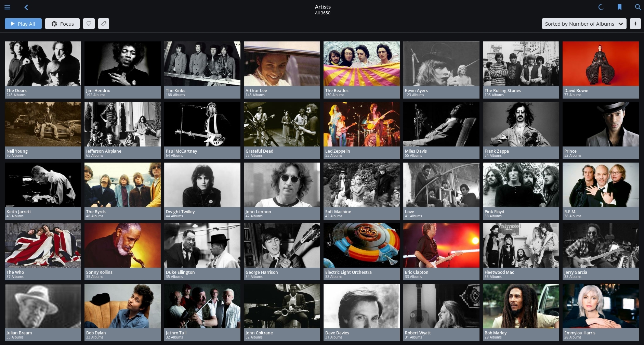Viewport: 644px width, 345px height.
Task: Open Emmylou Harris artist photo
Action: click(x=601, y=306)
